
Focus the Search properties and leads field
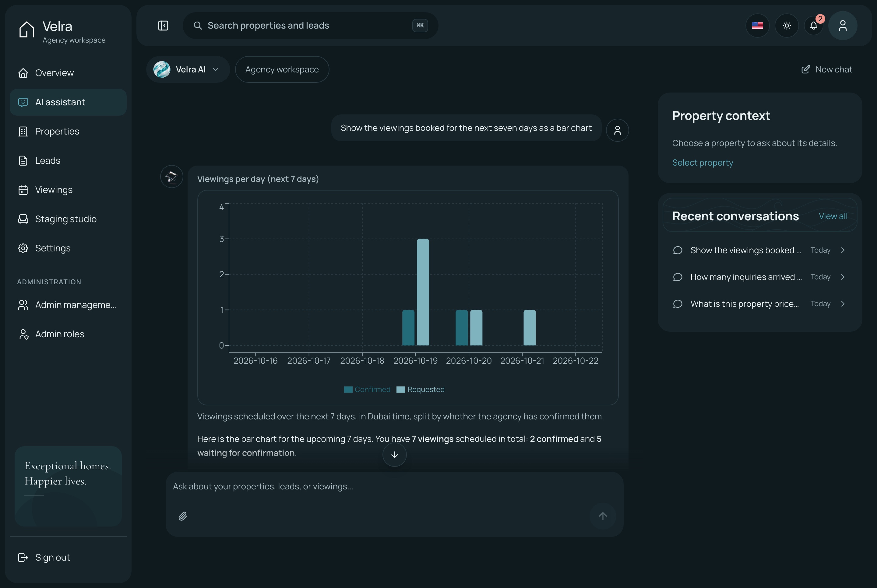(310, 26)
